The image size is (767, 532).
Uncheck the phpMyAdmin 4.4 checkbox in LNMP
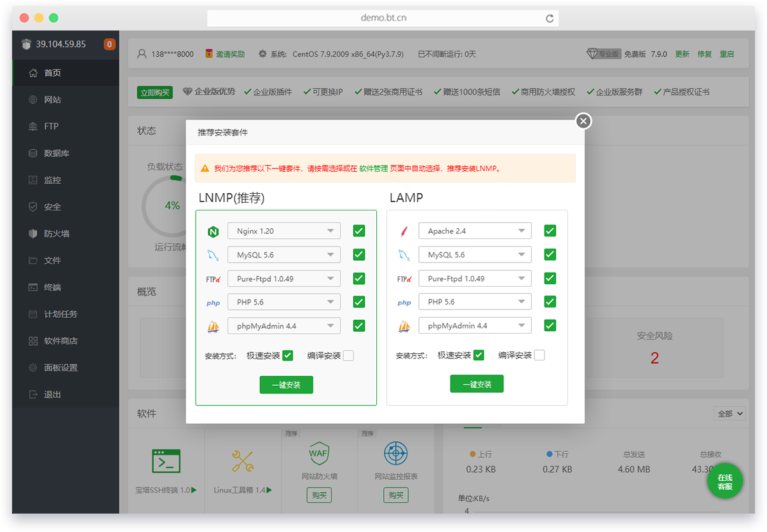(359, 326)
